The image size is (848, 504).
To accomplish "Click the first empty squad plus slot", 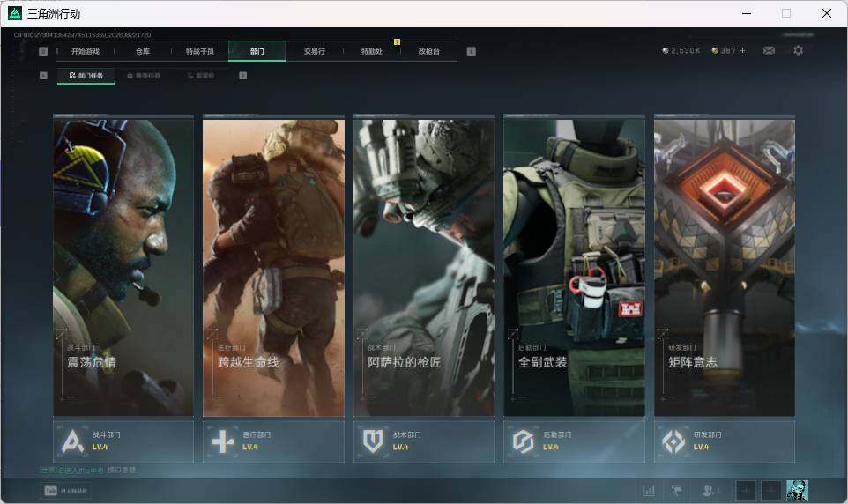I will [745, 491].
